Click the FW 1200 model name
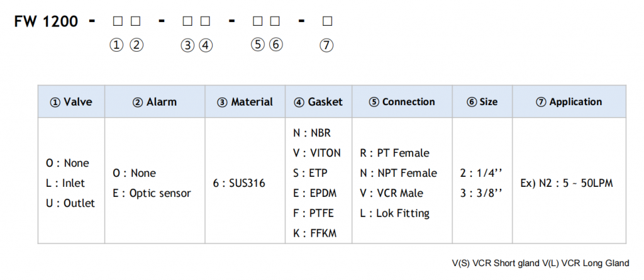 tap(47, 21)
